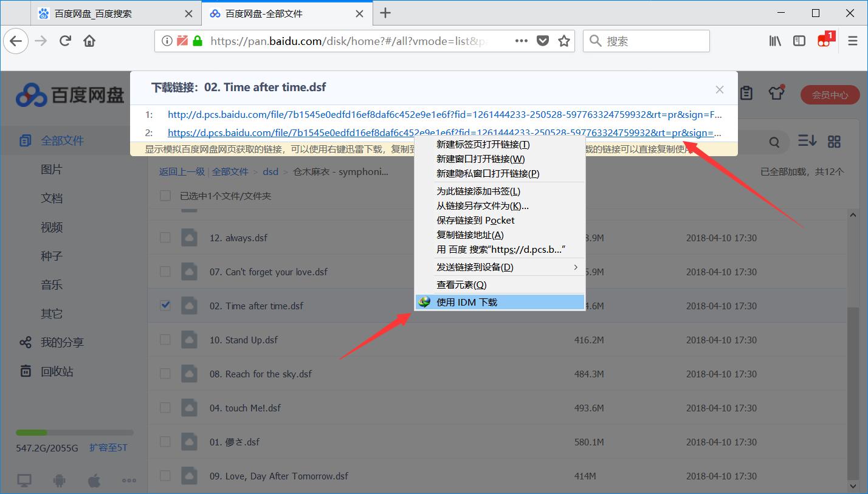
Task: Focus the browser 搜索 search box
Action: [x=647, y=41]
